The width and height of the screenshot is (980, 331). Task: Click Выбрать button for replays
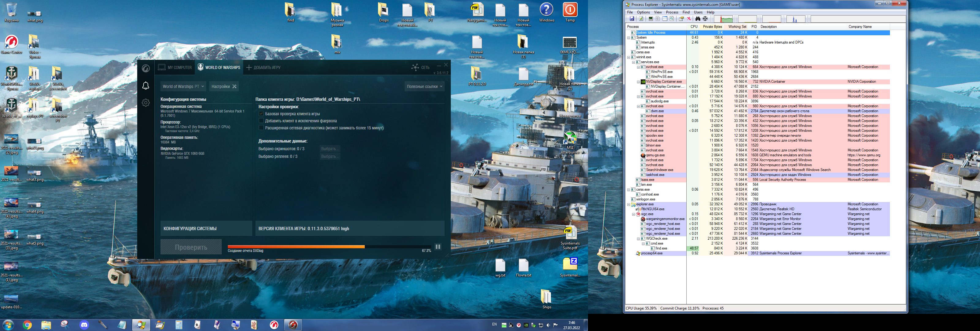[x=330, y=157]
